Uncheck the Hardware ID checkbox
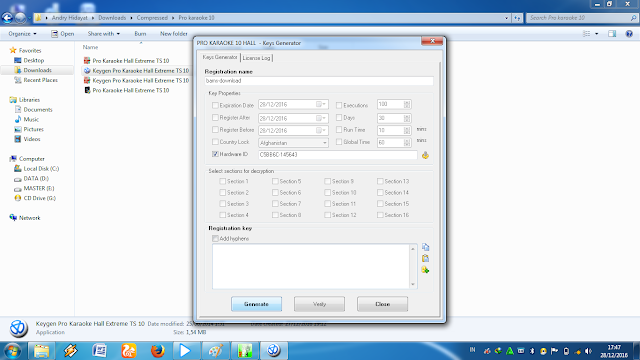The width and height of the screenshot is (640, 360). point(215,154)
